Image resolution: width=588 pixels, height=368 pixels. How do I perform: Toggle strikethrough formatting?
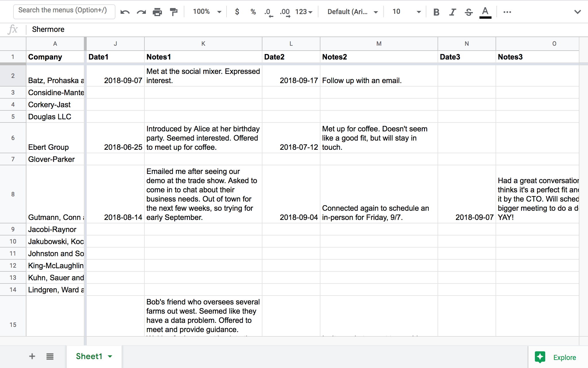tap(468, 11)
